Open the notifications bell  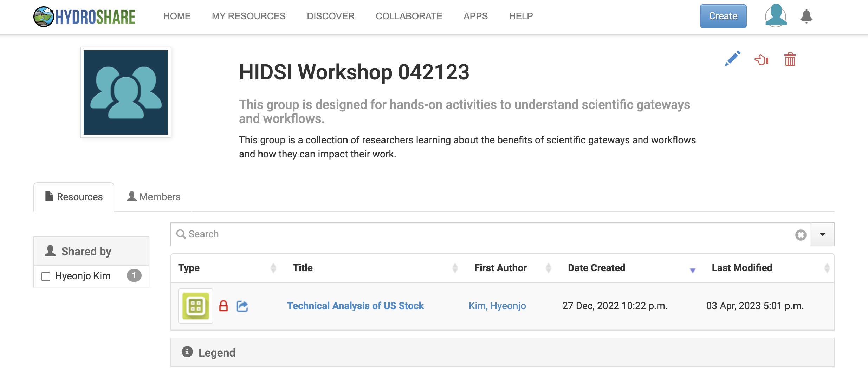(807, 16)
